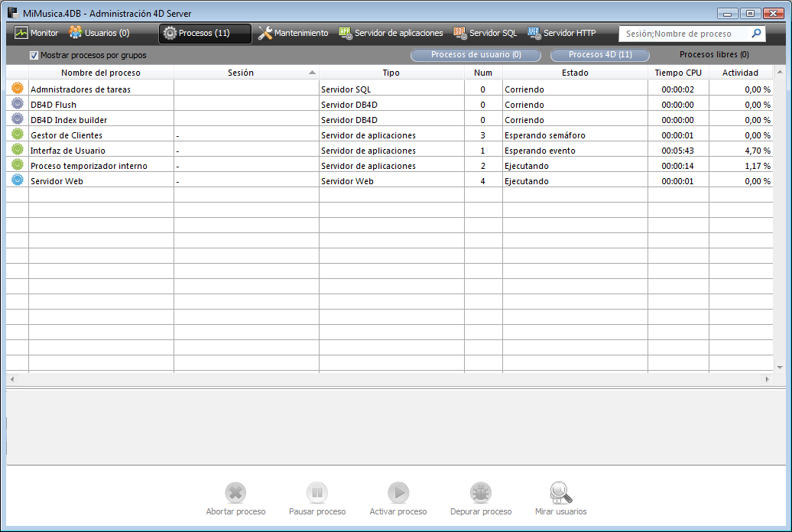Select the Gestor de Clientes process name
The height and width of the screenshot is (532, 792).
tap(67, 135)
